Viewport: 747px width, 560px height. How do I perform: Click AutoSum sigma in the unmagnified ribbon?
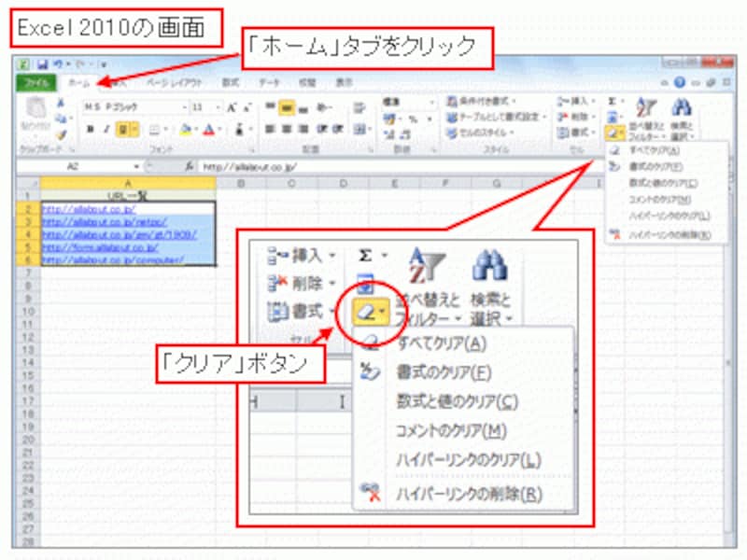pyautogui.click(x=613, y=102)
